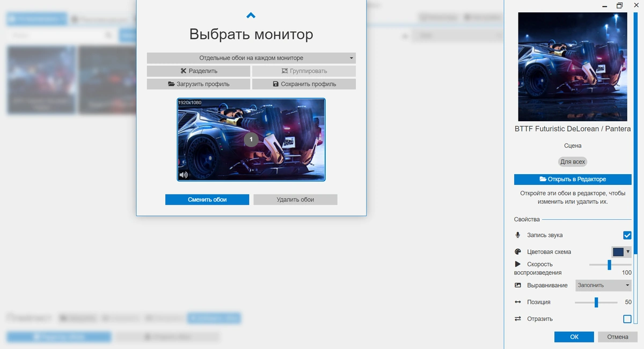Minimize the window
Screen dimensions: 644x349
605,5
